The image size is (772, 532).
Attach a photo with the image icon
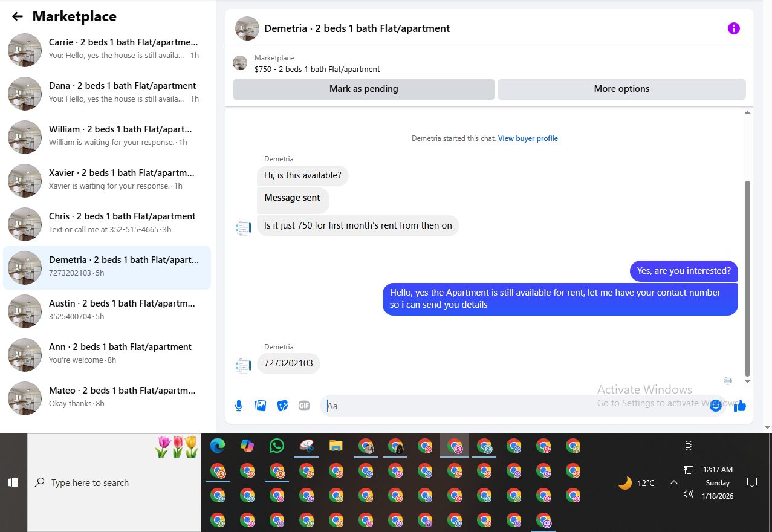coord(261,406)
